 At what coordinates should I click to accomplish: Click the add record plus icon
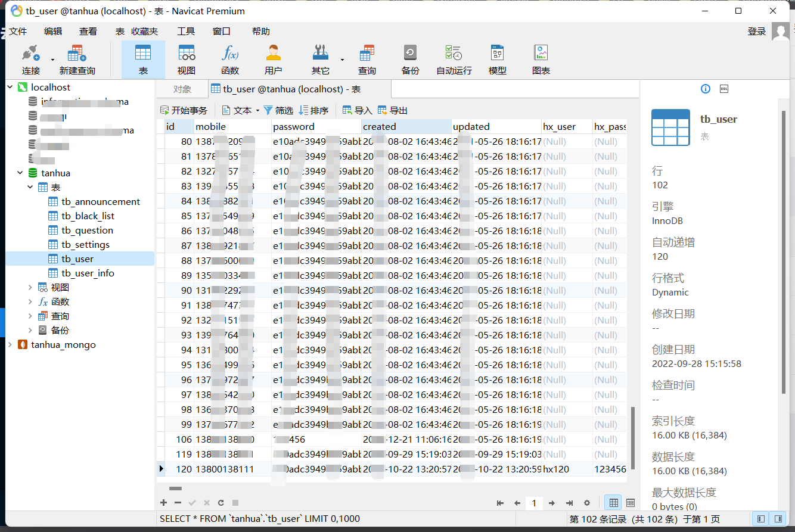(164, 503)
